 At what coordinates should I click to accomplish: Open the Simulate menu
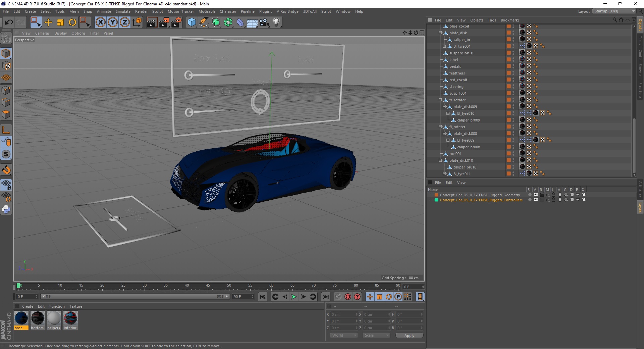click(123, 11)
